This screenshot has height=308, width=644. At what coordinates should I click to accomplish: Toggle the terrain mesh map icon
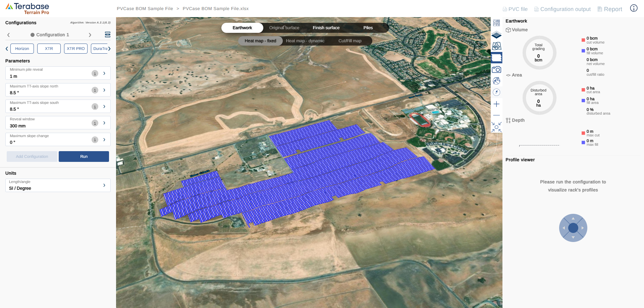496,46
